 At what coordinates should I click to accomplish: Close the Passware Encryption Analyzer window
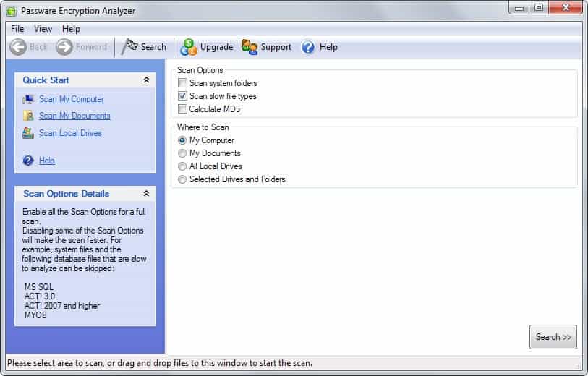[x=566, y=7]
